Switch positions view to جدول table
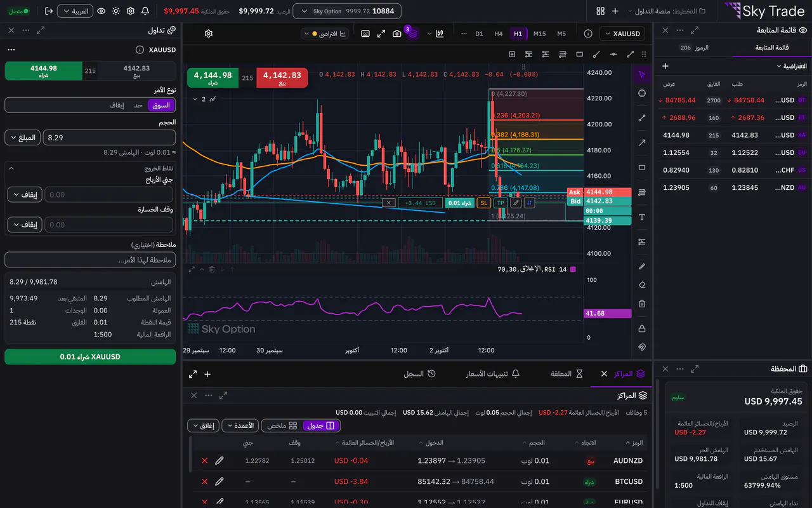812x508 pixels. (321, 425)
